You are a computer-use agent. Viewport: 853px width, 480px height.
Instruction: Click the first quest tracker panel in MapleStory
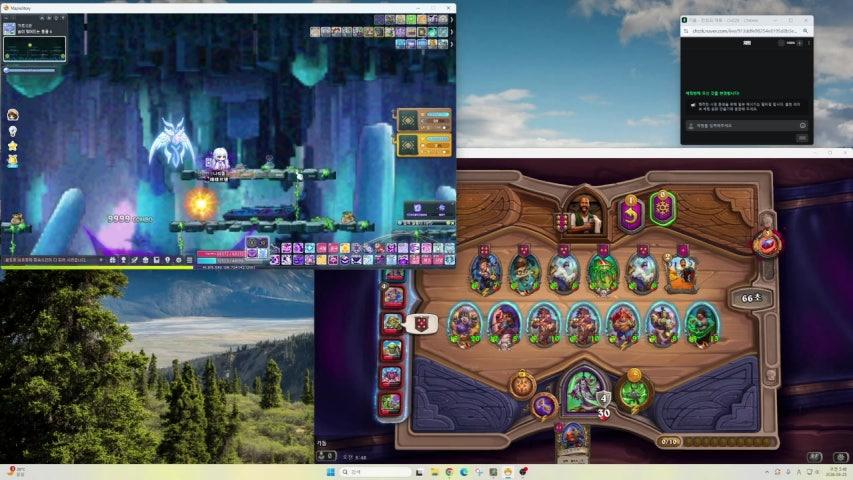click(x=424, y=120)
